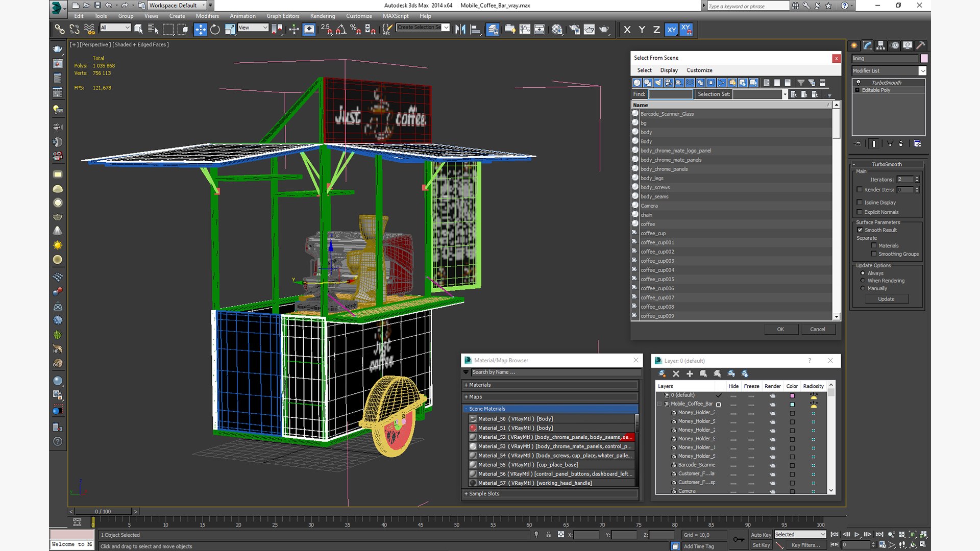Open the Selection Set dropdown arrow
This screenshot has height=551, width=980.
coord(785,94)
